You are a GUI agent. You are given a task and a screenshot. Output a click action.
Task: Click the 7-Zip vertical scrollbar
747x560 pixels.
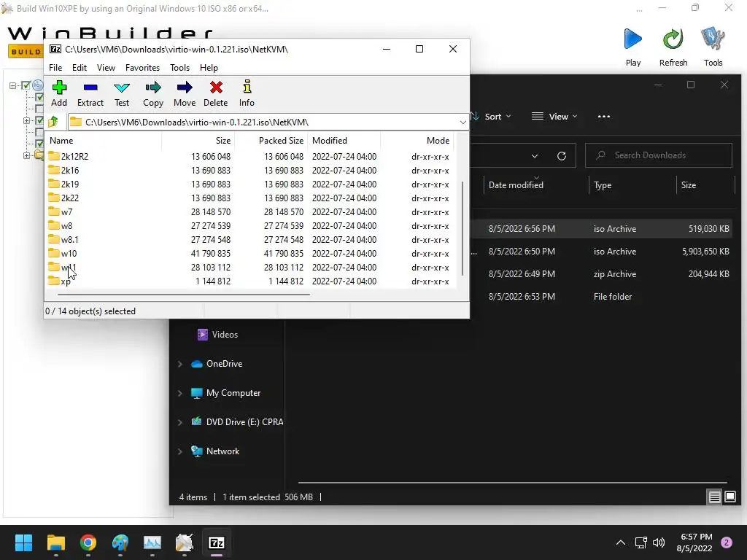(x=462, y=227)
